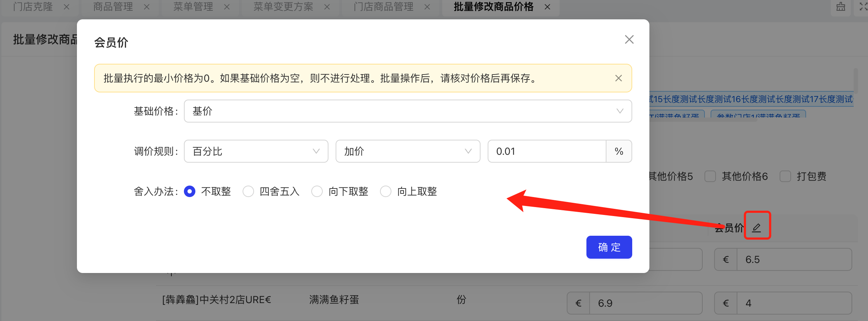Screen dimensions: 868x321
Task: Switch to the 商品管理 tab
Action: coord(113,7)
